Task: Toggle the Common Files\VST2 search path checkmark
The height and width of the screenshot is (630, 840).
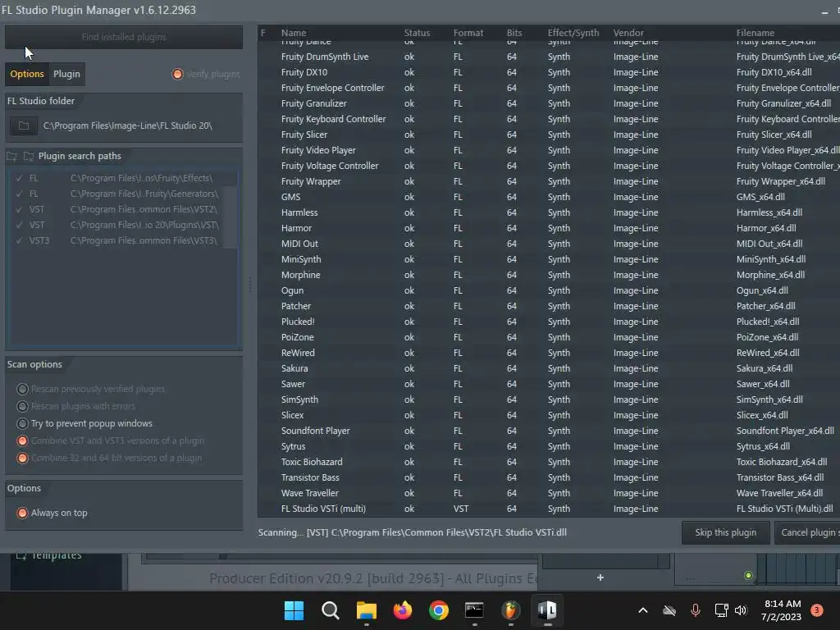Action: click(20, 209)
